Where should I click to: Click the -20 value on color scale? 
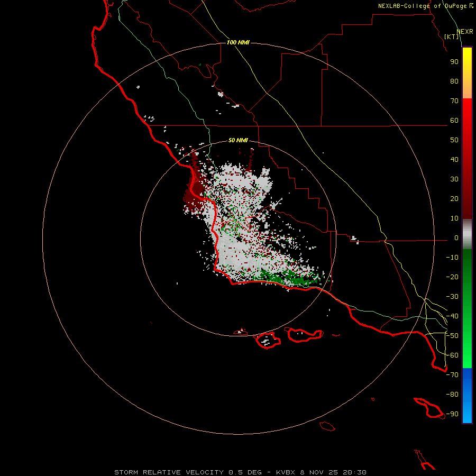tap(452, 277)
